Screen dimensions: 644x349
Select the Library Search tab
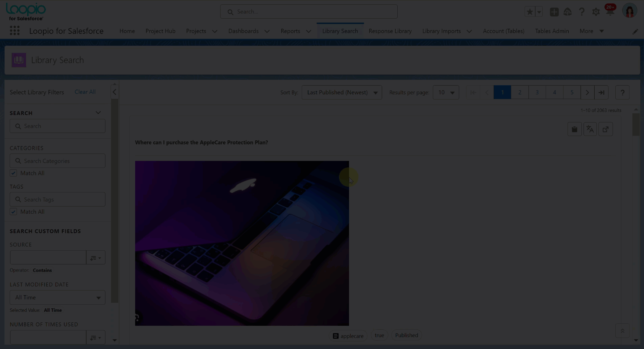(340, 31)
